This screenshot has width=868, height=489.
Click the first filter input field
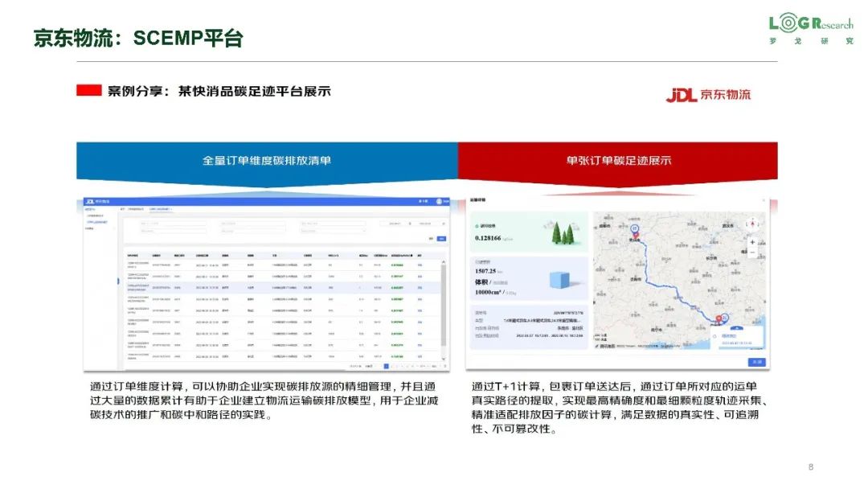coord(173,223)
